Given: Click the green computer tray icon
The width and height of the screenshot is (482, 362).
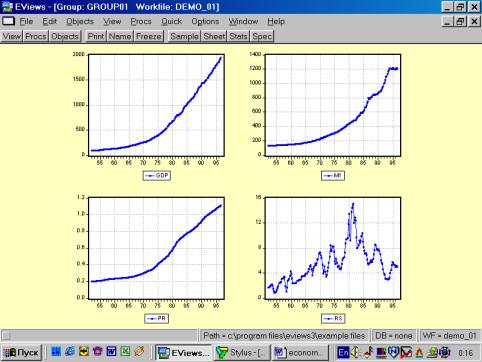Looking at the screenshot, I should (x=432, y=352).
